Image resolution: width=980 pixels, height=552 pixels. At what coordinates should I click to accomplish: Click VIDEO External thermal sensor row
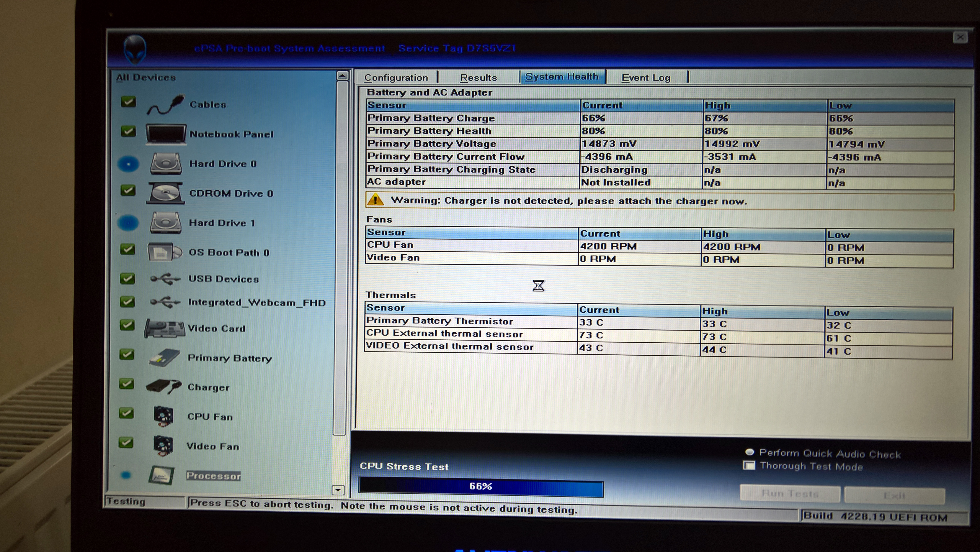[x=659, y=348]
